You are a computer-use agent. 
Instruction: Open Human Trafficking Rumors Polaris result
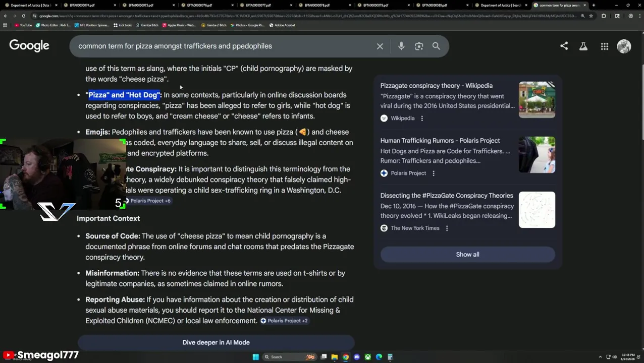coord(440,141)
